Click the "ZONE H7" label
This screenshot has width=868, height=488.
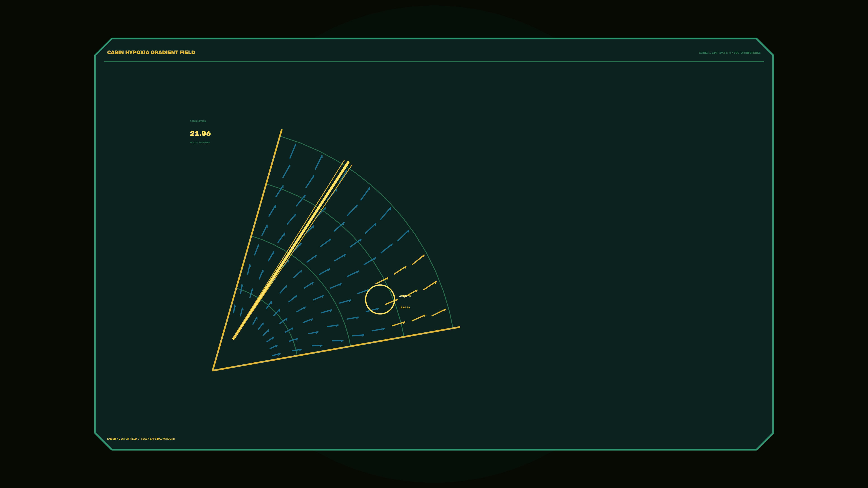tap(405, 296)
